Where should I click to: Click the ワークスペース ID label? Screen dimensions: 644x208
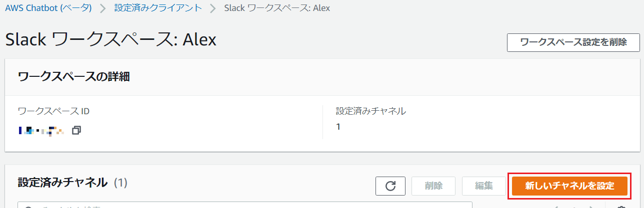[53, 111]
